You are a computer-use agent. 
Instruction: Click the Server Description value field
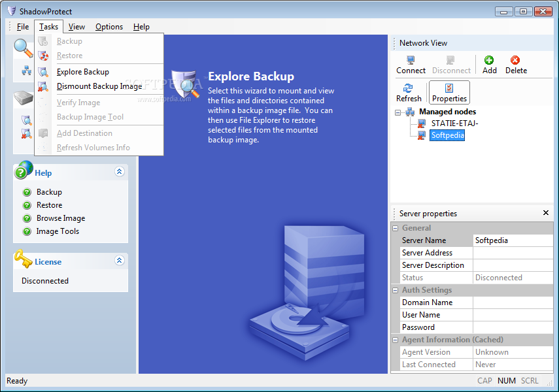click(x=513, y=265)
